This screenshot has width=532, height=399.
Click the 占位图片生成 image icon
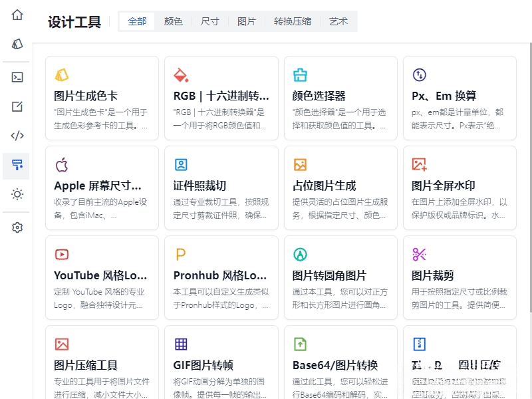point(300,165)
